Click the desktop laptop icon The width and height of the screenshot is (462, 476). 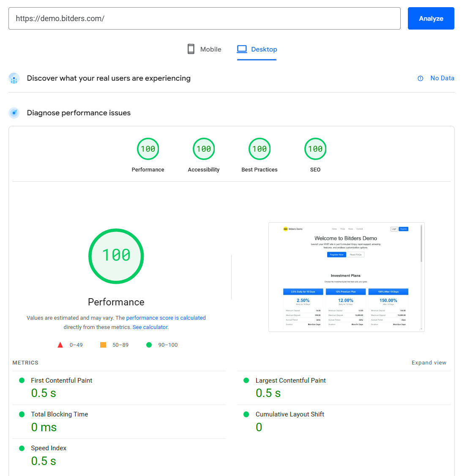(x=242, y=49)
